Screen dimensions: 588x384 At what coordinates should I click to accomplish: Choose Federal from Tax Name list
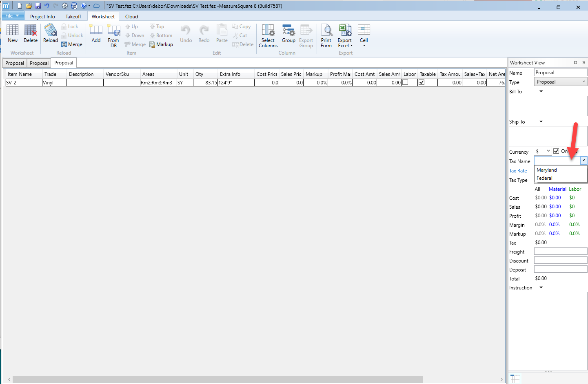tap(561, 178)
